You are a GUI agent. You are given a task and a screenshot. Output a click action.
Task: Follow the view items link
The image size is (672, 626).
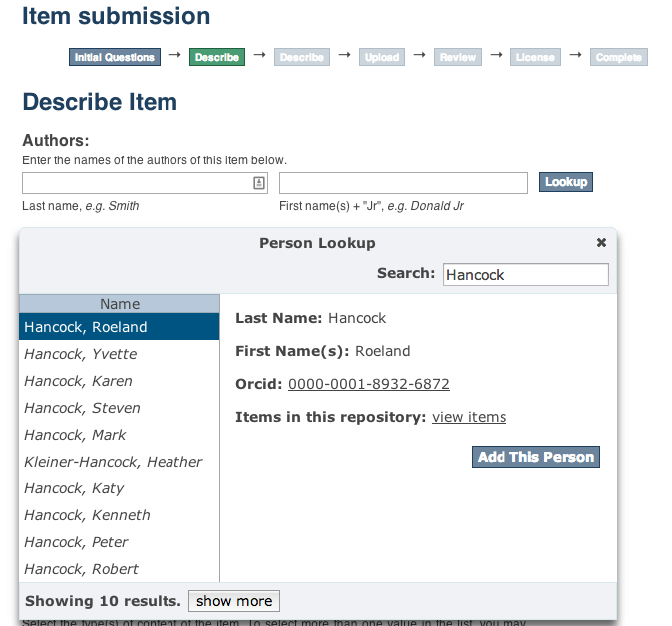(469, 417)
